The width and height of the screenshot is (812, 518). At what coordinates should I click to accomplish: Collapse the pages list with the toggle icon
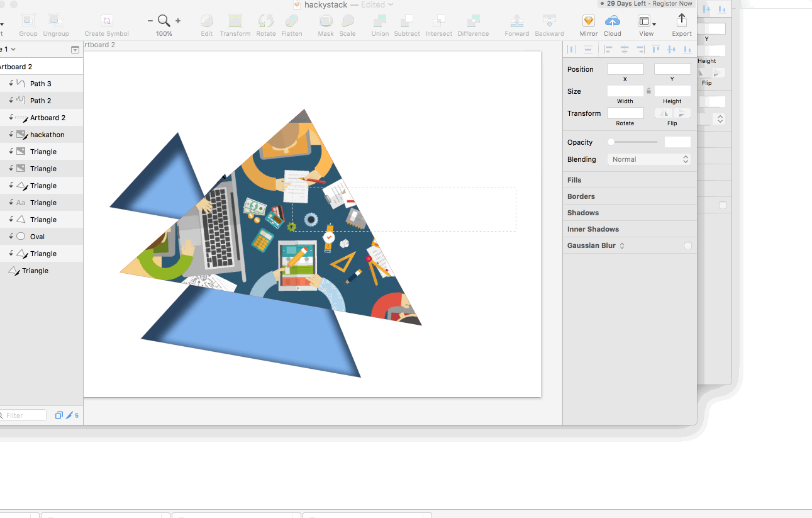tap(75, 50)
